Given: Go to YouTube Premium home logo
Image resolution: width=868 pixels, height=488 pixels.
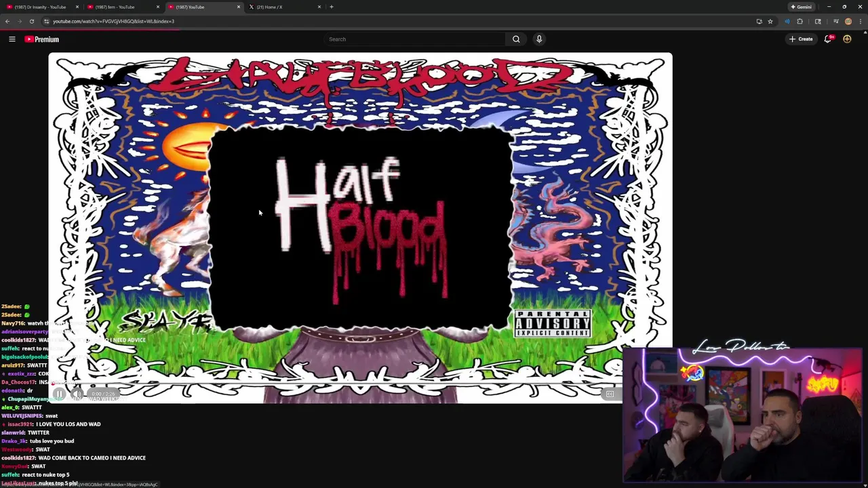Looking at the screenshot, I should 42,39.
